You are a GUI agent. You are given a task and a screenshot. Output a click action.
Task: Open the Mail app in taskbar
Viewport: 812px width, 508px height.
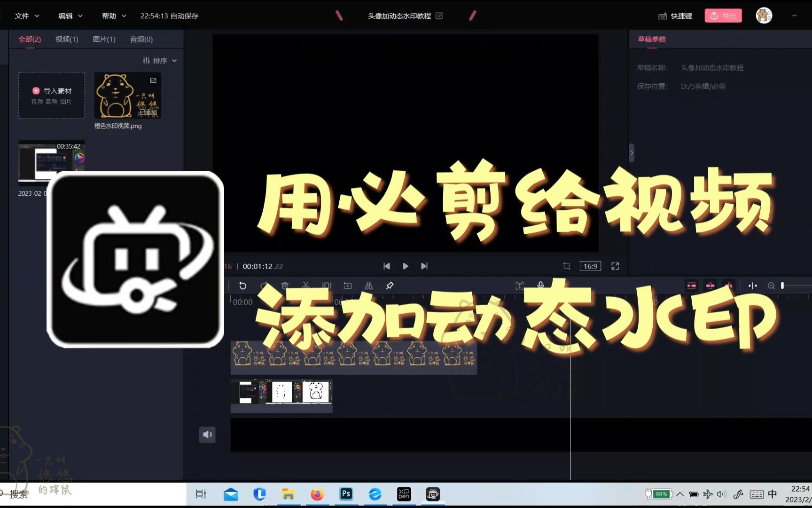pyautogui.click(x=230, y=494)
